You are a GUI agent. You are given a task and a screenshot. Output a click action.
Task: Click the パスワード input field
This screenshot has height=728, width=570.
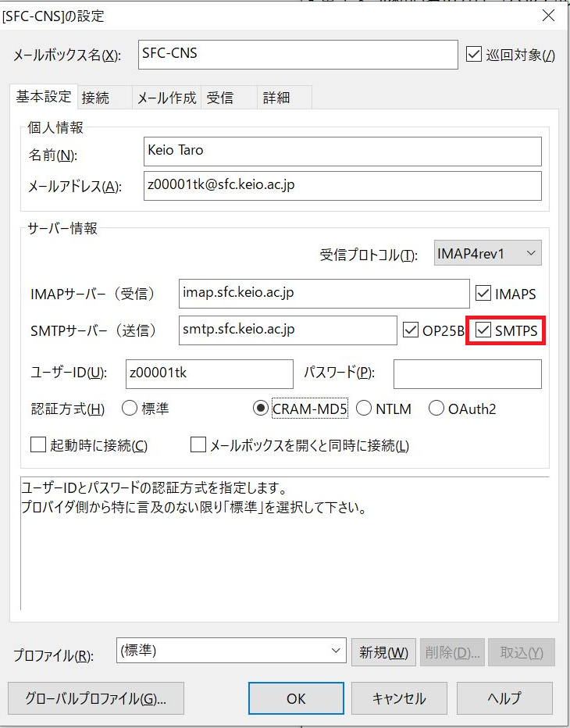click(467, 374)
